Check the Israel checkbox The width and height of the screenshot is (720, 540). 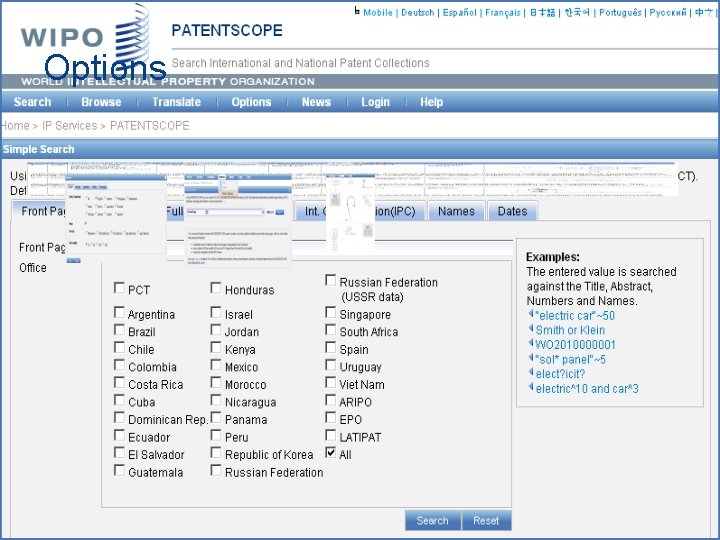[x=216, y=313]
